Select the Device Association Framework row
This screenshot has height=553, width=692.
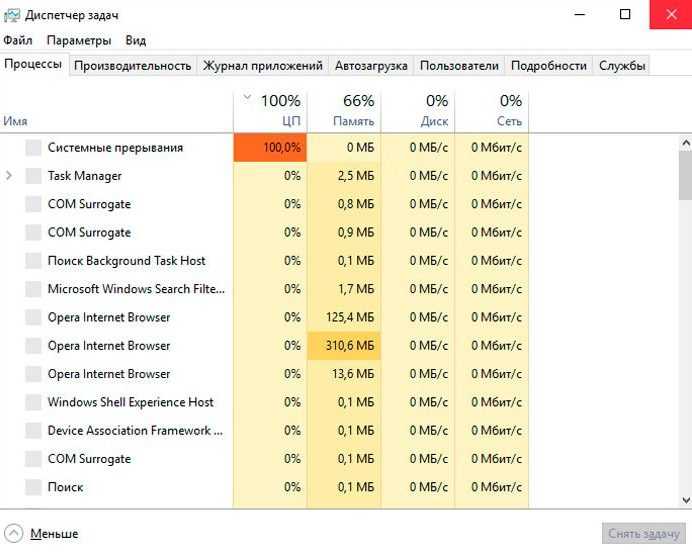coord(264,430)
